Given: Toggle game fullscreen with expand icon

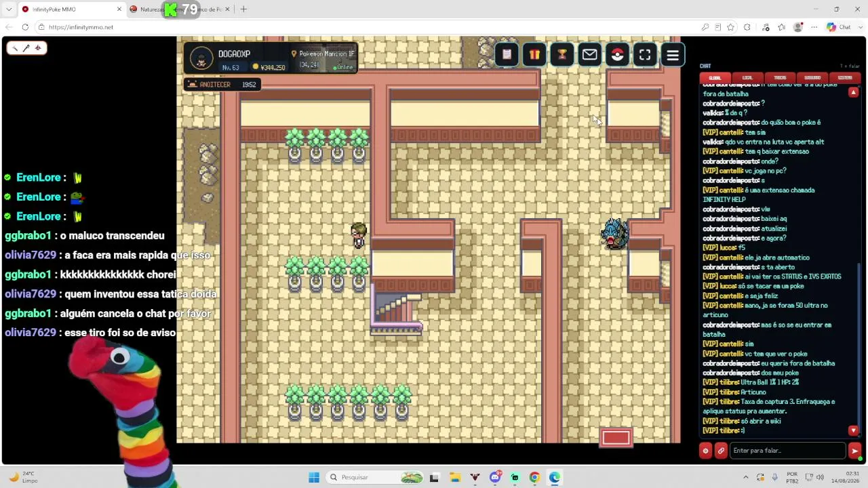Looking at the screenshot, I should 645,55.
